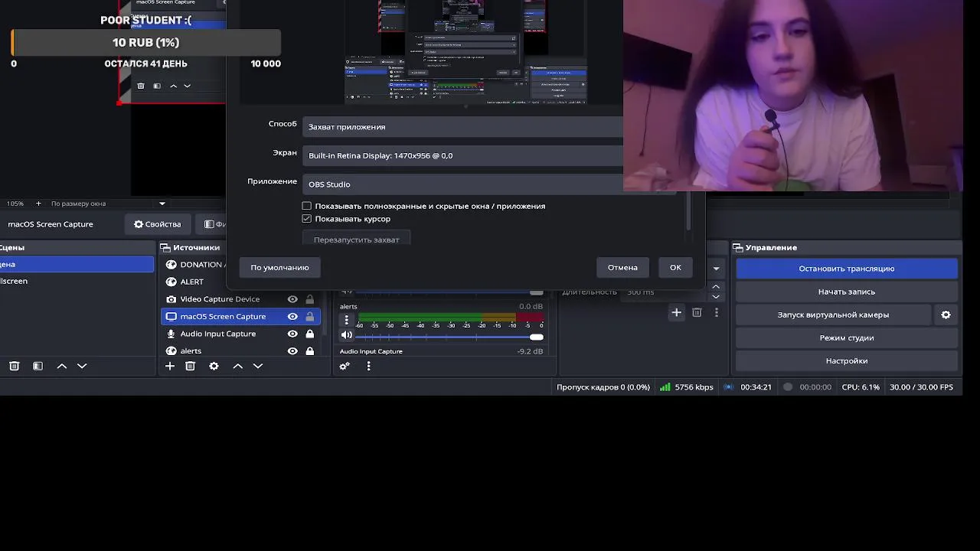
Task: Move scene down with the arrow icon
Action: 82,366
